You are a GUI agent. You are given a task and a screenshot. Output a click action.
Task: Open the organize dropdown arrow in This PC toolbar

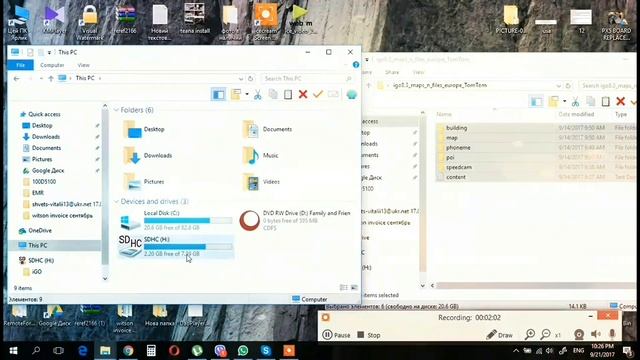point(247,94)
